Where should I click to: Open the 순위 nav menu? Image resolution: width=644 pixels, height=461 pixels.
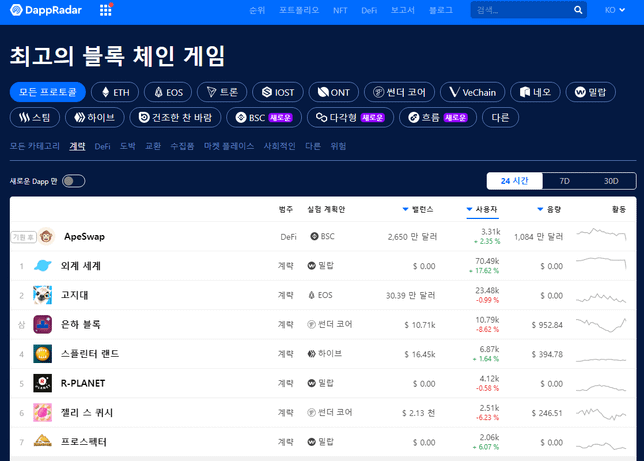coord(257,10)
